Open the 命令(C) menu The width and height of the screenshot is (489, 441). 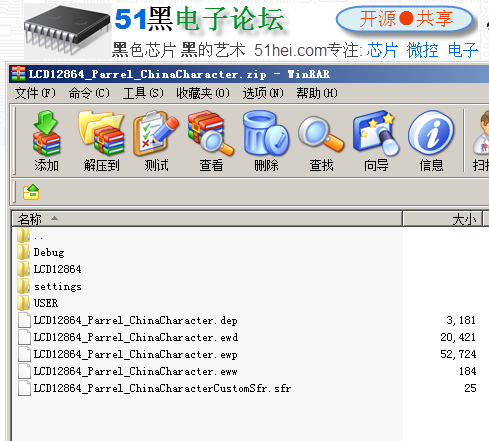click(x=89, y=93)
